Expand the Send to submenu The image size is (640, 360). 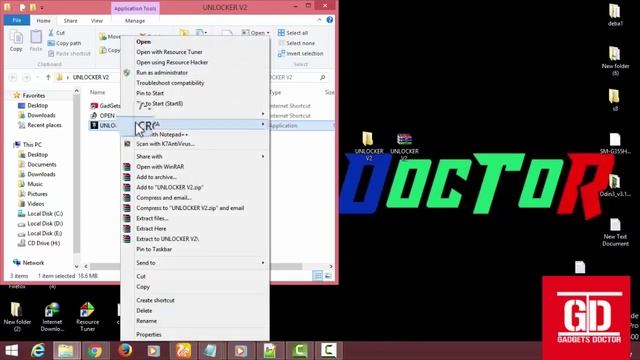(x=195, y=263)
